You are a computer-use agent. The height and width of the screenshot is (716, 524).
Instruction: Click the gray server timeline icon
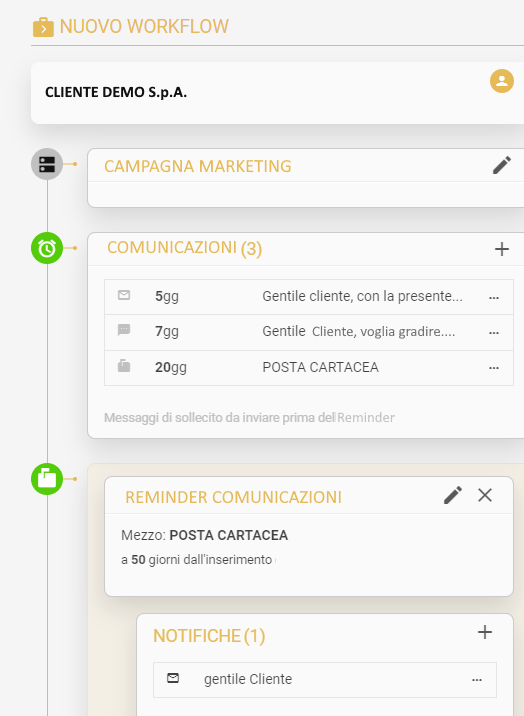pos(47,164)
